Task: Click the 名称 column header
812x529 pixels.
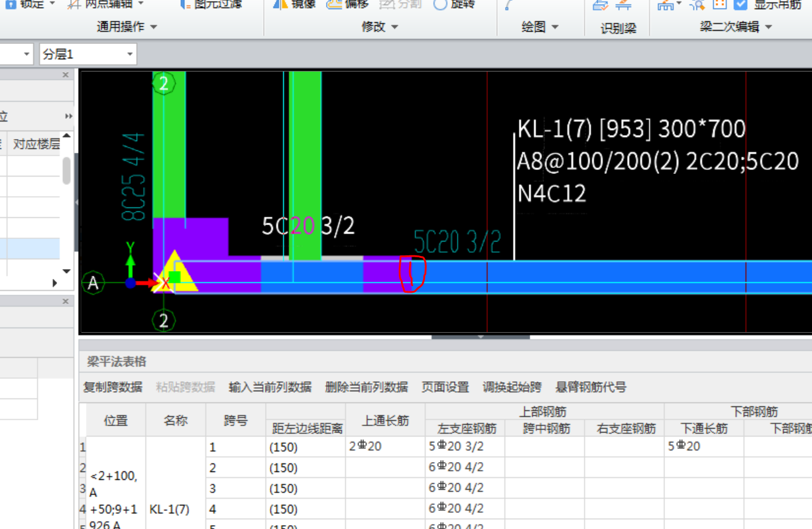Action: [176, 421]
